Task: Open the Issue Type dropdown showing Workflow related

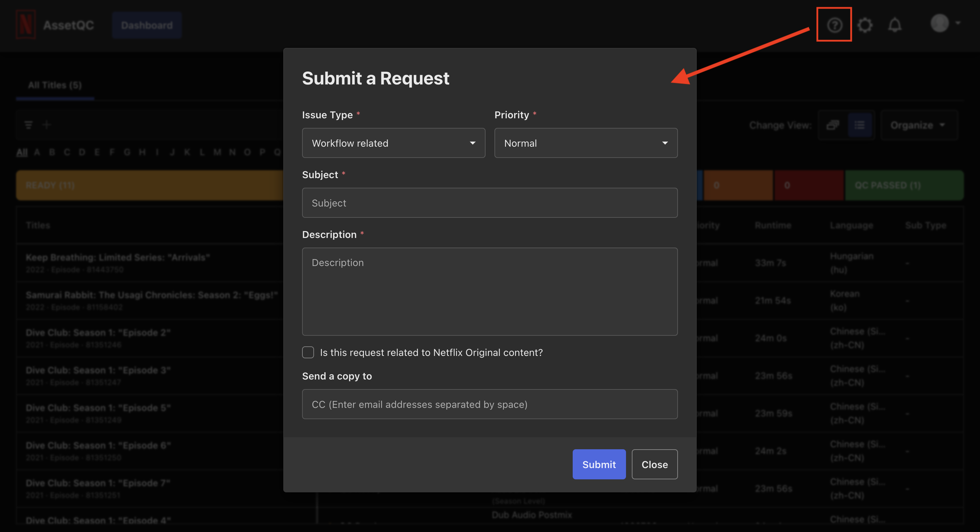Action: click(x=393, y=143)
